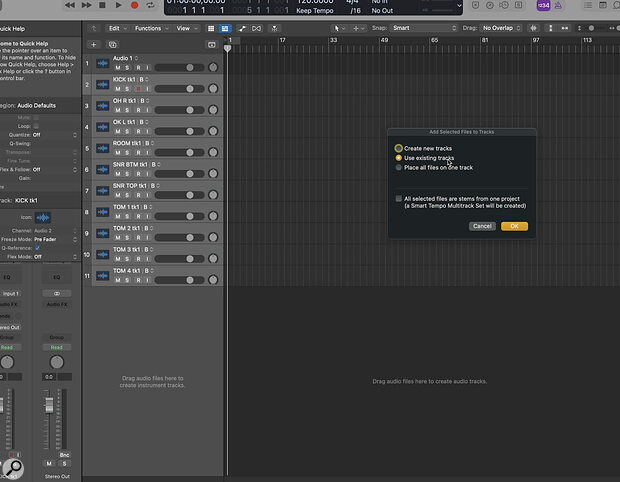The height and width of the screenshot is (482, 620).
Task: Click the KICK tk1 track waveform icon
Action: coord(103,85)
